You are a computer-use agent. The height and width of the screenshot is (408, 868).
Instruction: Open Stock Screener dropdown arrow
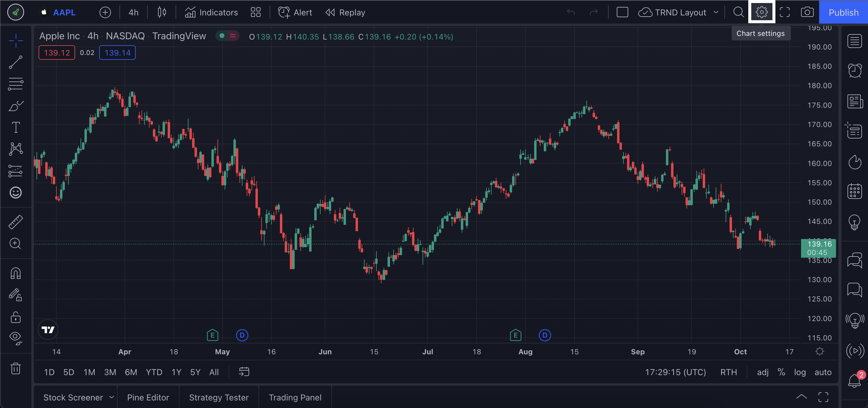tap(112, 397)
